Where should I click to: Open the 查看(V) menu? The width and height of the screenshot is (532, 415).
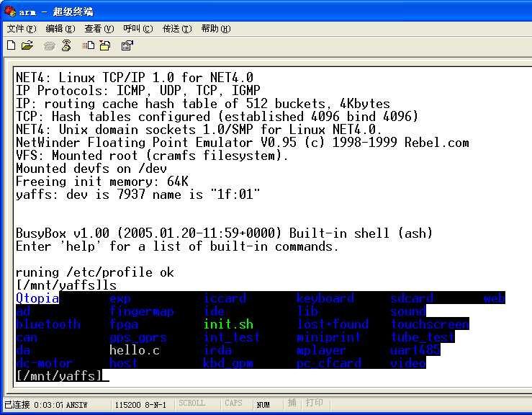click(99, 29)
